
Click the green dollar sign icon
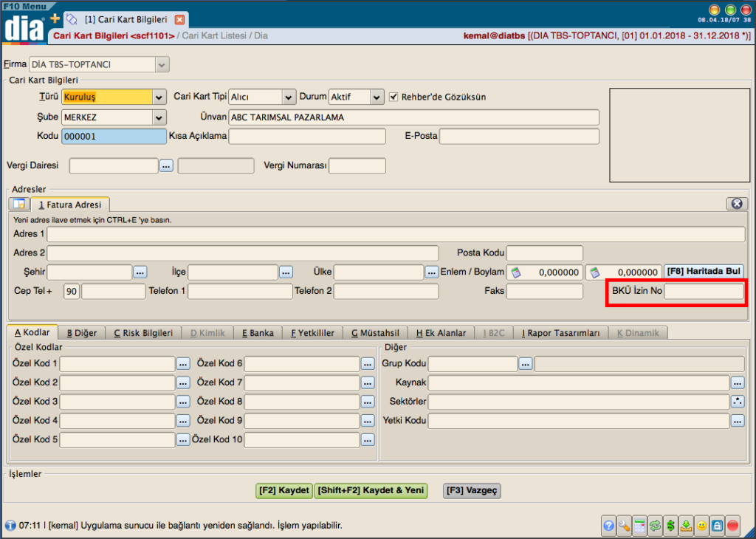click(x=670, y=525)
